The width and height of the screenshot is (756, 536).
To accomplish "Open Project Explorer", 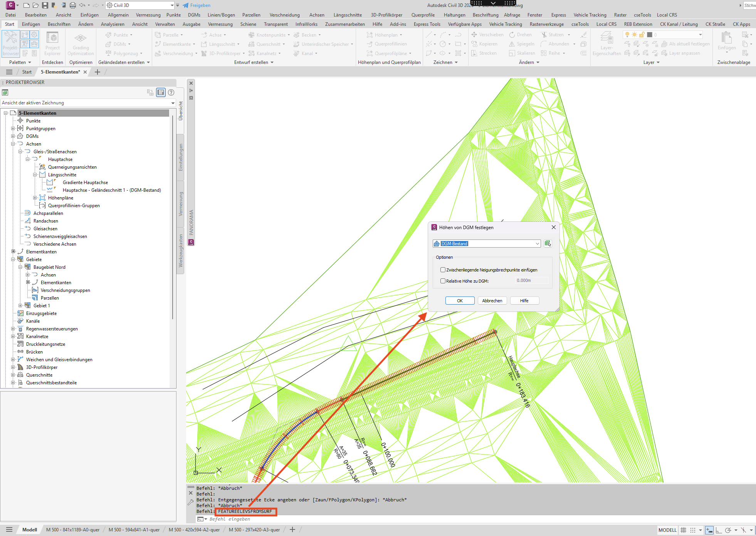I will (52, 44).
